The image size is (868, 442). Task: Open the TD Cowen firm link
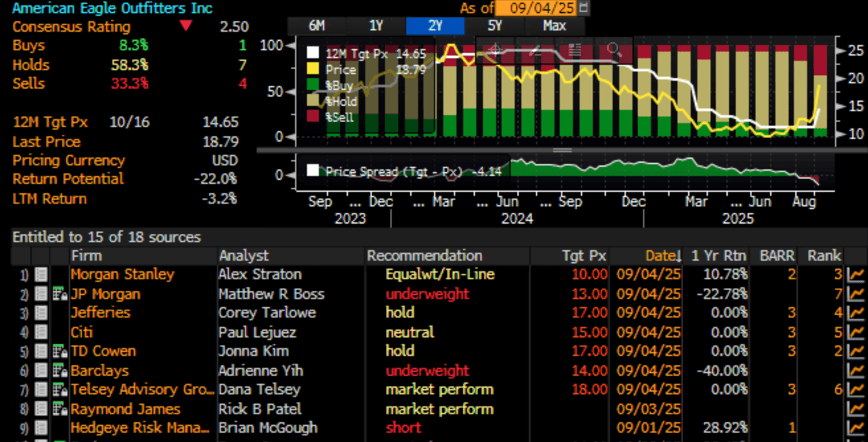point(103,351)
